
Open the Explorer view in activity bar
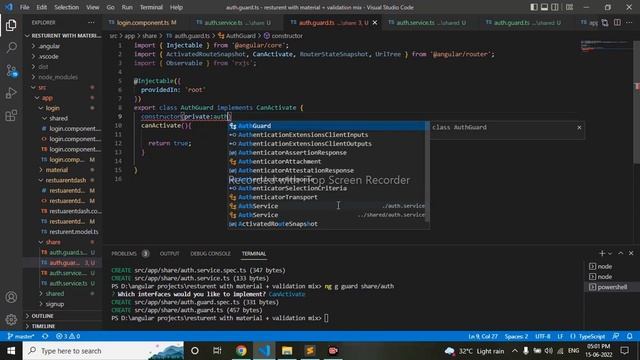[x=11, y=25]
